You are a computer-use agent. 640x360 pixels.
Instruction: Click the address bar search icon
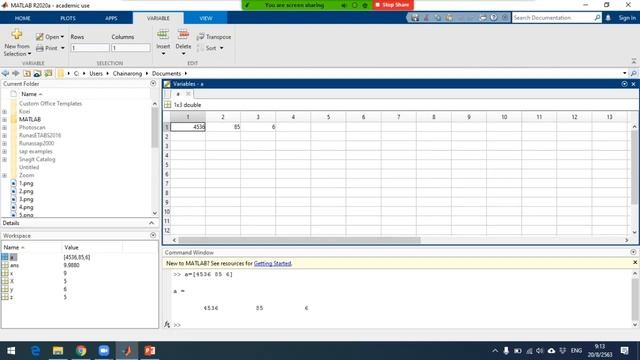point(633,73)
